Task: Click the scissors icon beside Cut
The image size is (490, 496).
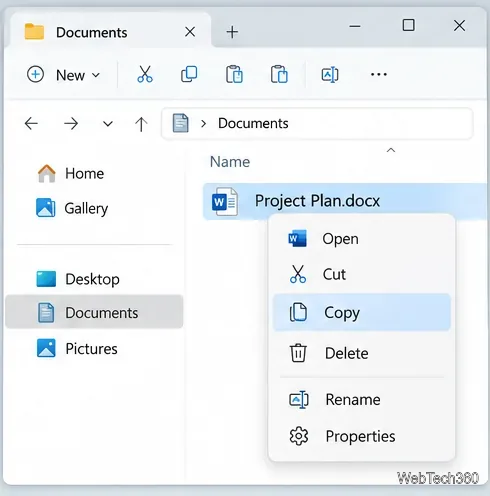Action: tap(298, 274)
